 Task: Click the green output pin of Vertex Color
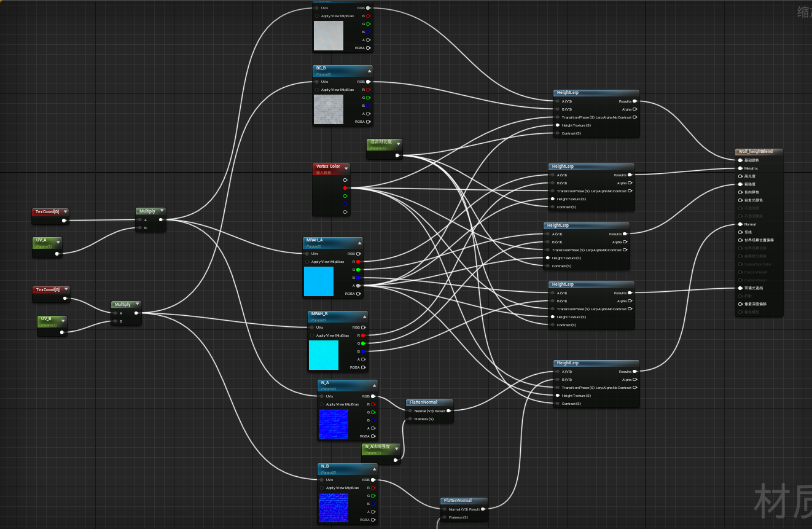345,196
